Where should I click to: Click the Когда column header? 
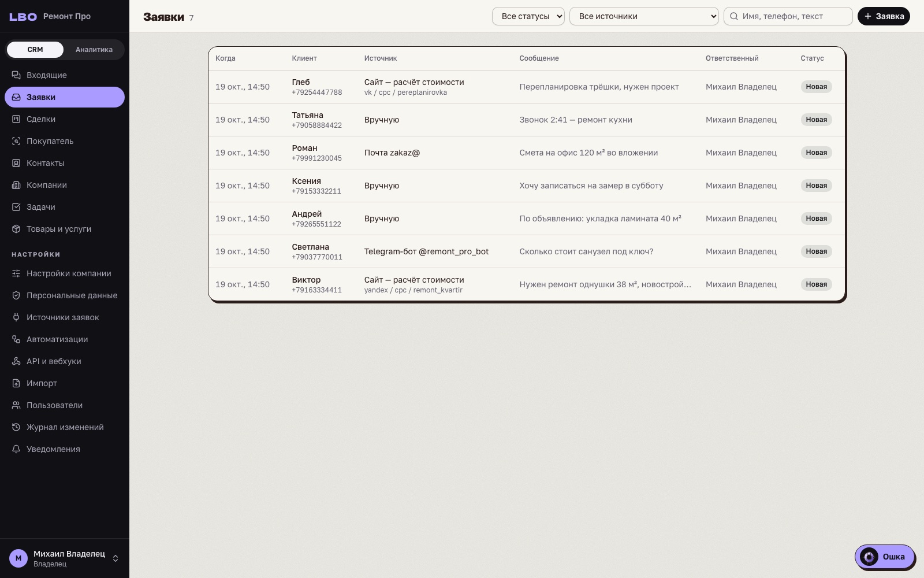225,58
